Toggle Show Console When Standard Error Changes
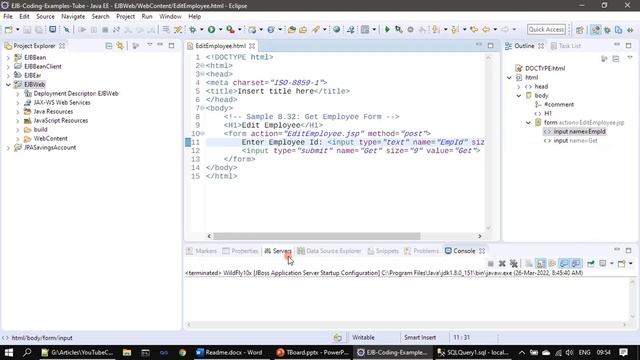 (x=576, y=264)
